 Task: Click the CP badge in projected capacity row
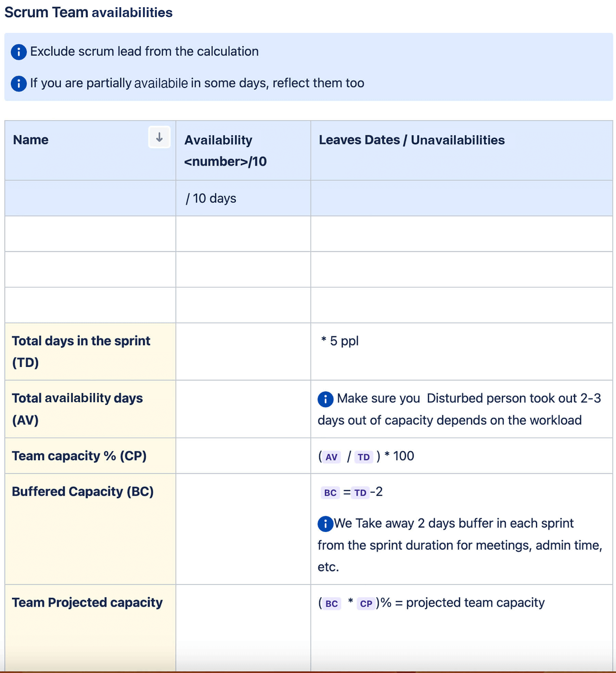tap(366, 603)
